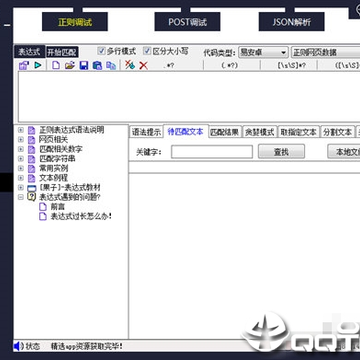
Task: Click the paste clipboard icon
Action: pos(97,65)
